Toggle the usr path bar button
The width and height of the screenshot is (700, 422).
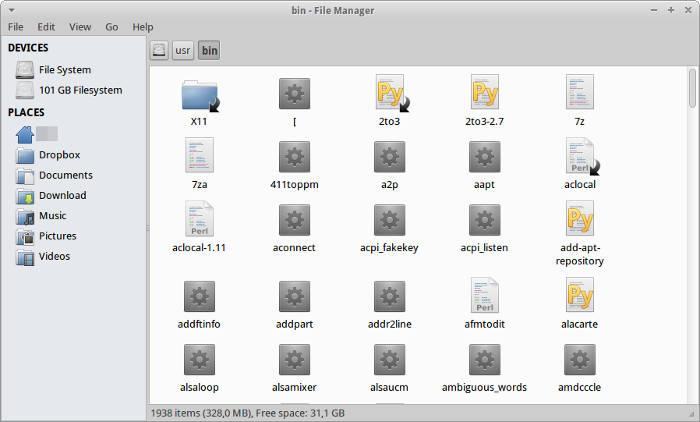[x=183, y=50]
